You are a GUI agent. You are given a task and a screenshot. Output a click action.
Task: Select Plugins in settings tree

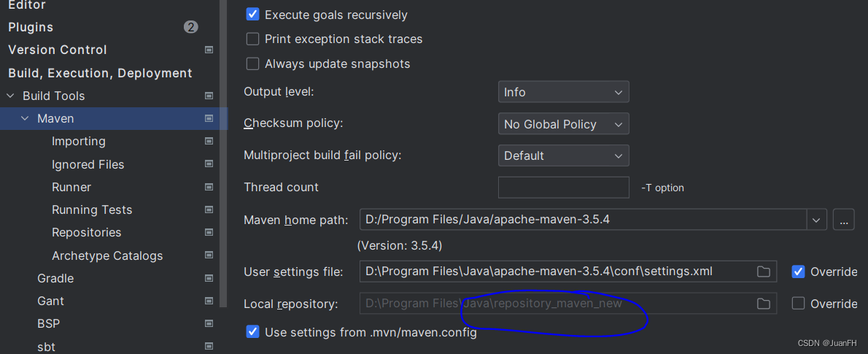[x=31, y=27]
